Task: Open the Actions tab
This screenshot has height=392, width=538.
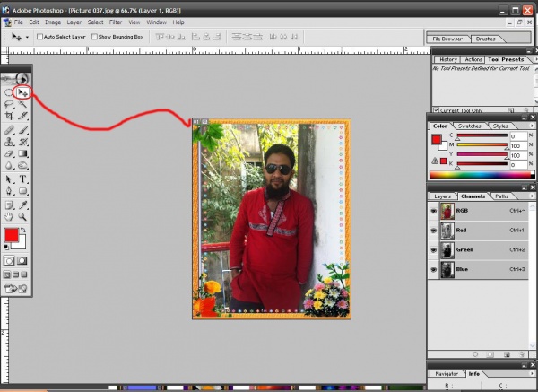Action: pyautogui.click(x=473, y=59)
